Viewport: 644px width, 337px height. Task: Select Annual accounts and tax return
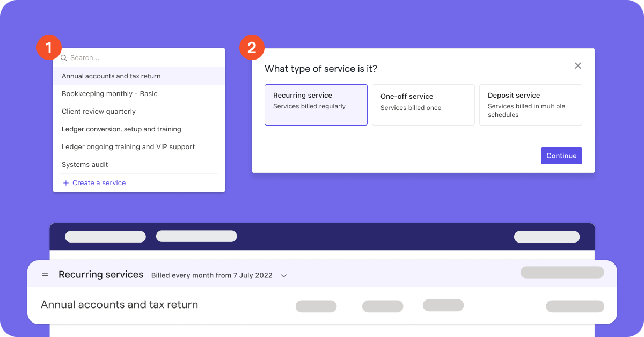tap(111, 76)
